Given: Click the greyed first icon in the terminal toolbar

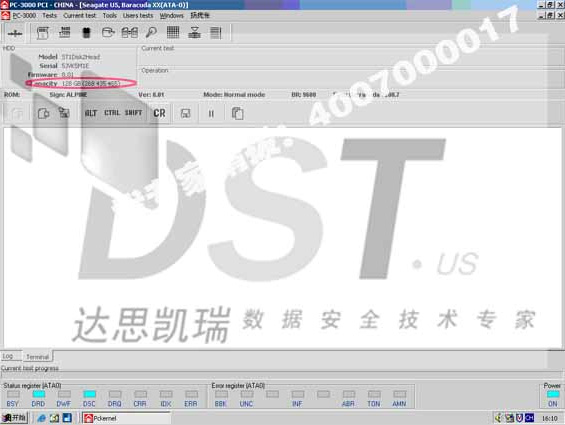Looking at the screenshot, I should (16, 114).
